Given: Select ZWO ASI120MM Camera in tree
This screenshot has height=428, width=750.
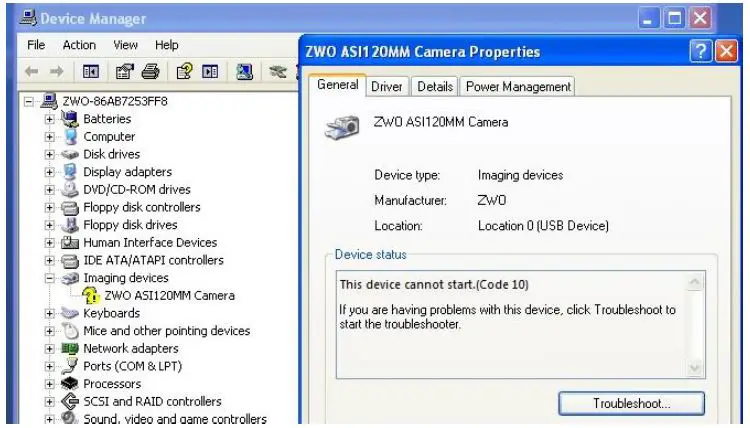Looking at the screenshot, I should point(169,296).
